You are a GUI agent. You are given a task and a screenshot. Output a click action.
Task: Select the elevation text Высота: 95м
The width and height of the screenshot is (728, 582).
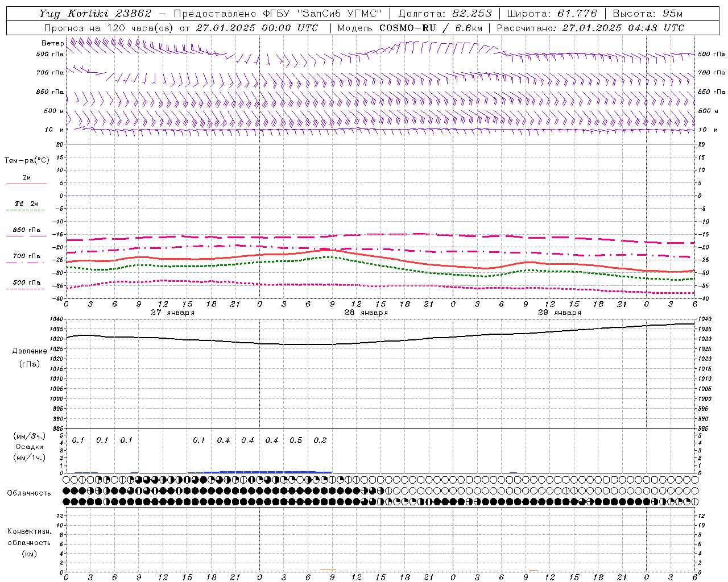pyautogui.click(x=647, y=14)
